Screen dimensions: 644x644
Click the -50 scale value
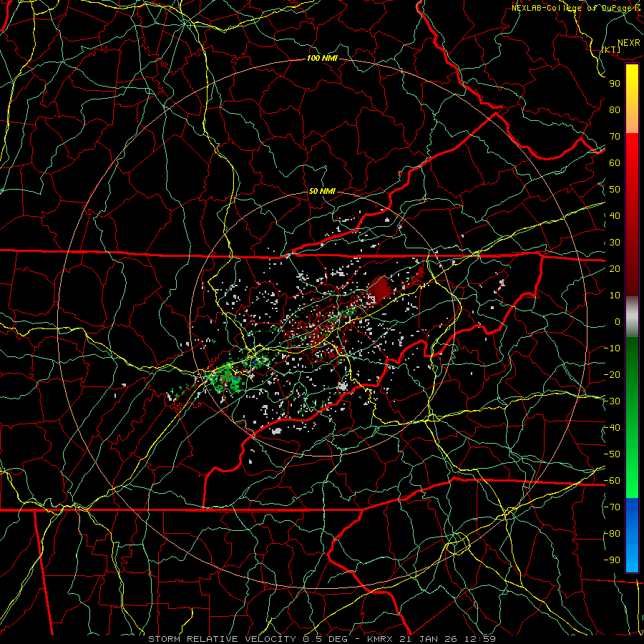[612, 454]
